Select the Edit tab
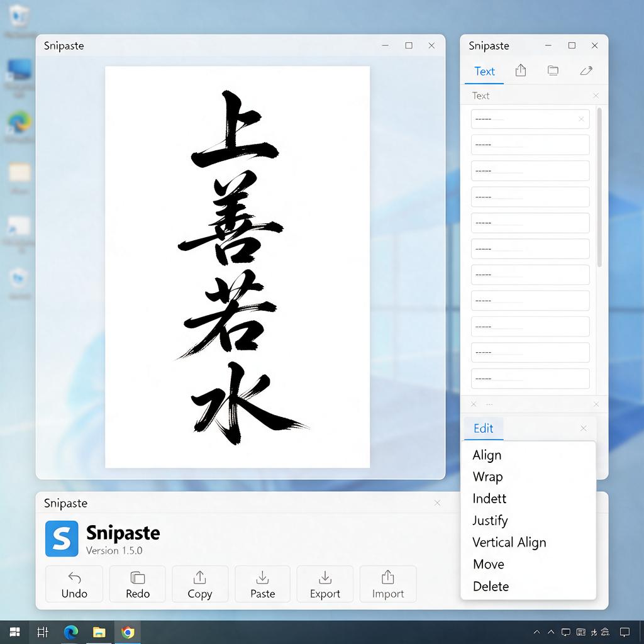 pos(484,428)
